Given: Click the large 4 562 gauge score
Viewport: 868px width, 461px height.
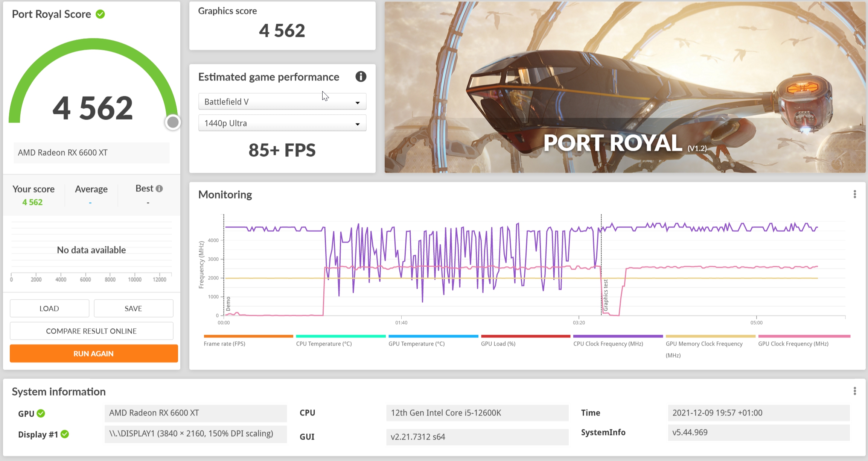Looking at the screenshot, I should [93, 108].
